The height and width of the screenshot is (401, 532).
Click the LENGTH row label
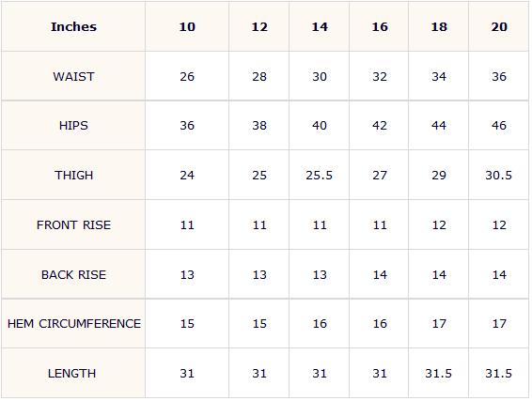coord(72,373)
